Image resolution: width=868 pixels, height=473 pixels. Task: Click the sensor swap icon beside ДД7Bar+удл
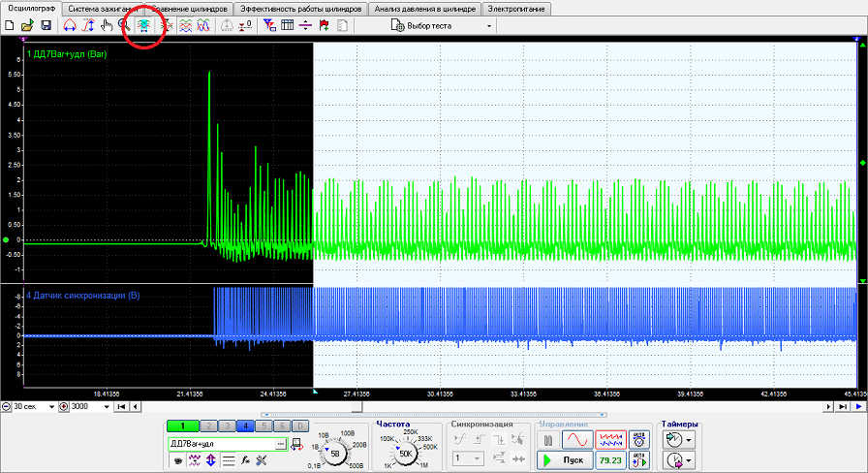click(296, 444)
